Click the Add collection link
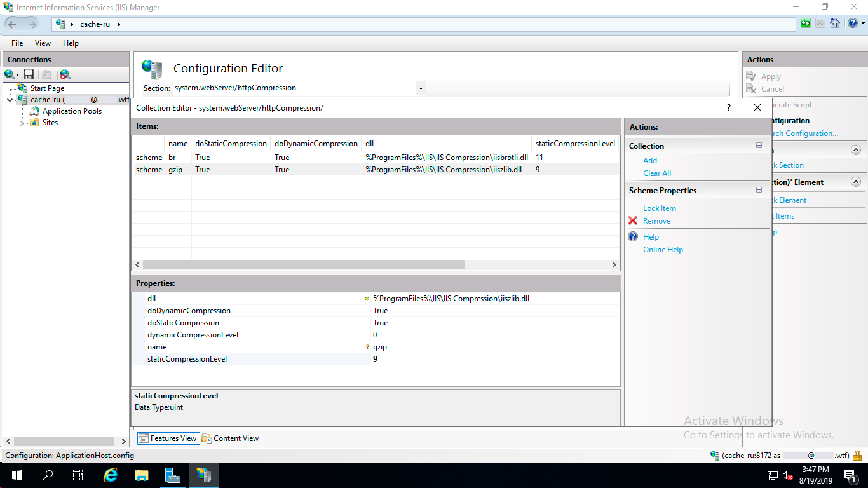The image size is (868, 488). 650,161
